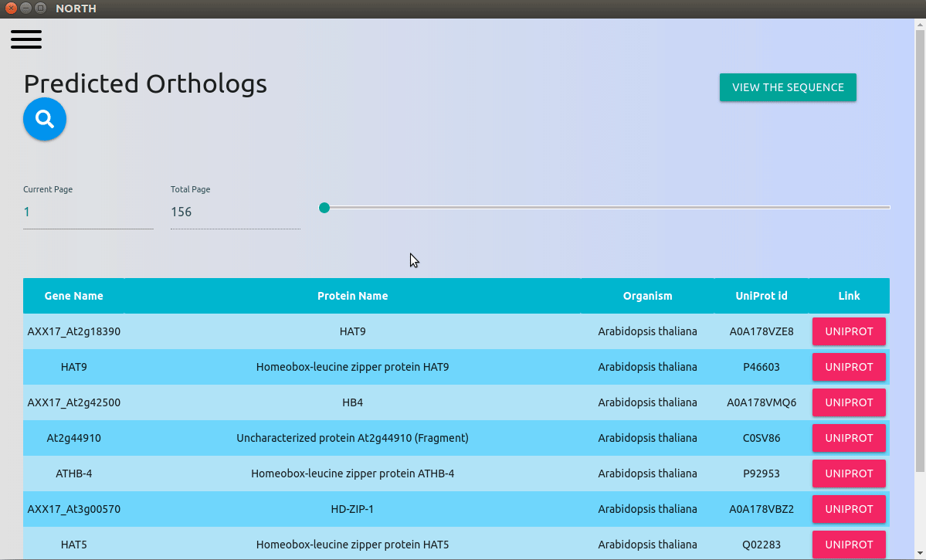Click Uncharacterized protein At2g44910 (Fragment) cell
Image resolution: width=926 pixels, height=560 pixels.
tap(353, 438)
